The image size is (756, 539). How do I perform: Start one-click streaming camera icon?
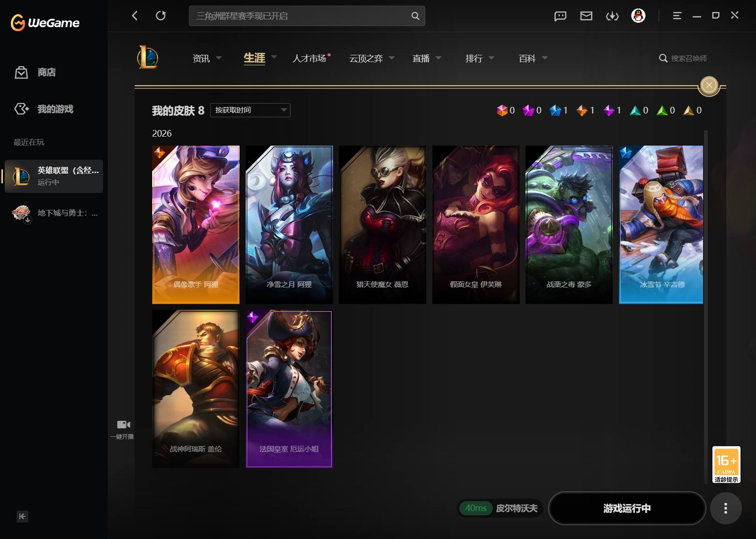123,425
